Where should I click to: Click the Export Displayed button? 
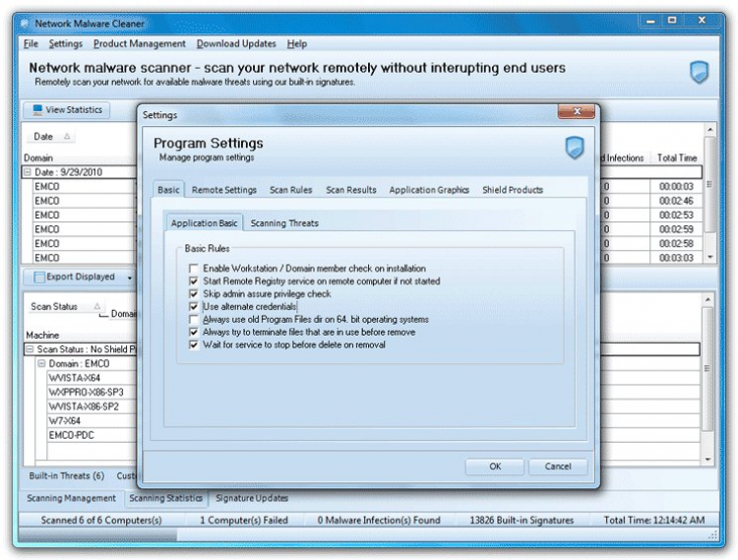tap(75, 278)
